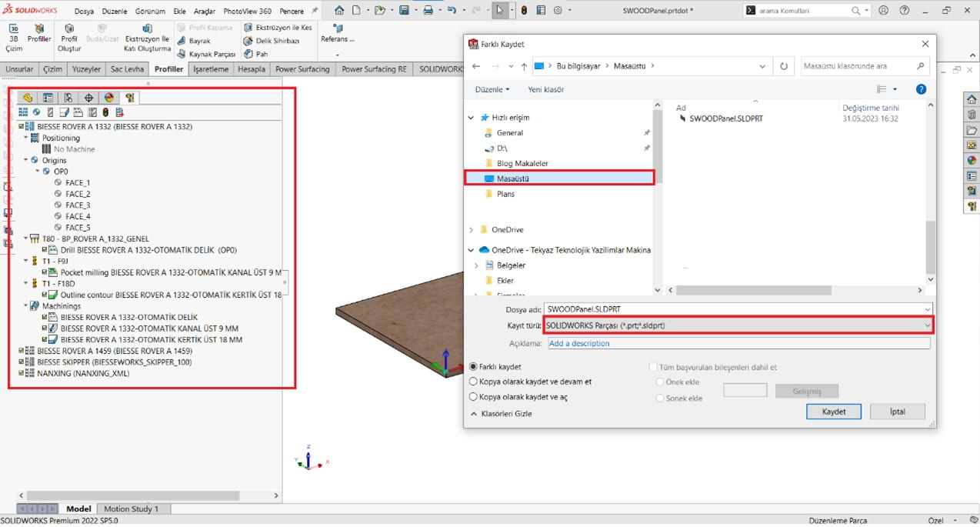Select Kopya olarak kaydet ve aç

(x=474, y=397)
